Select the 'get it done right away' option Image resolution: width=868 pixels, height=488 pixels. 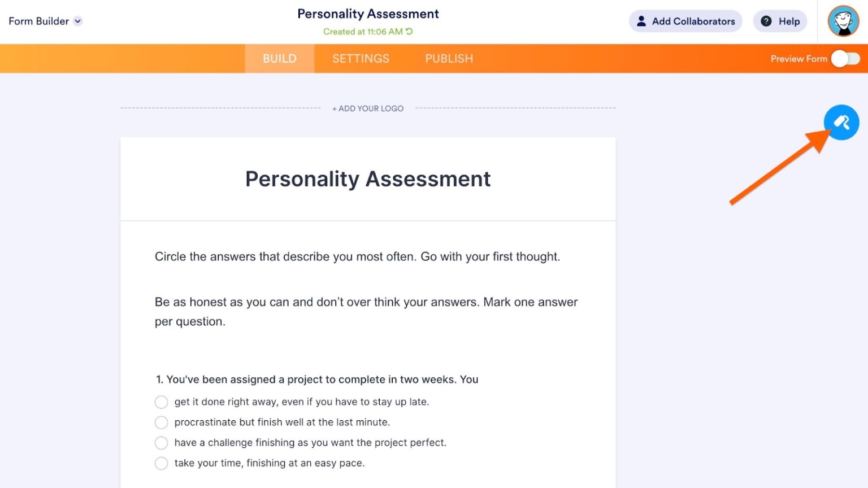click(x=161, y=402)
